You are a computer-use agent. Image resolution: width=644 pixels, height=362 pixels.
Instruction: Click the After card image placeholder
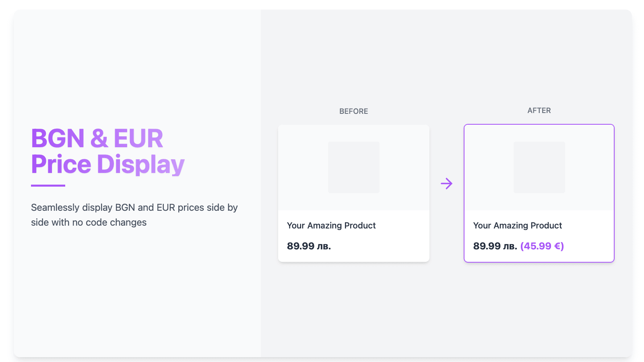(x=539, y=167)
